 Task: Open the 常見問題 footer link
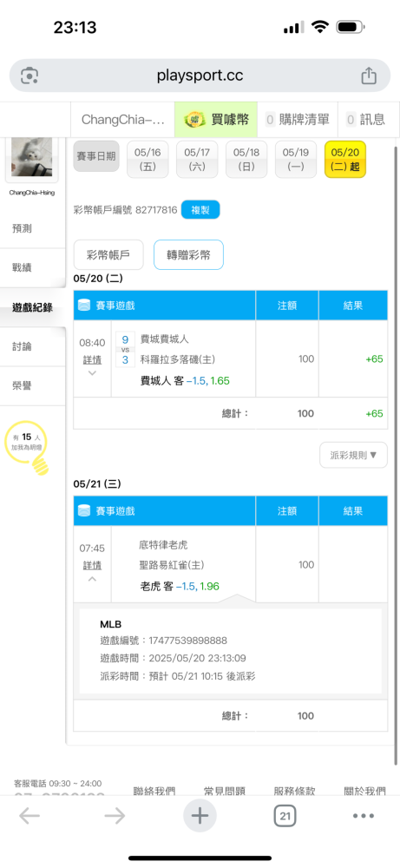pos(224,791)
